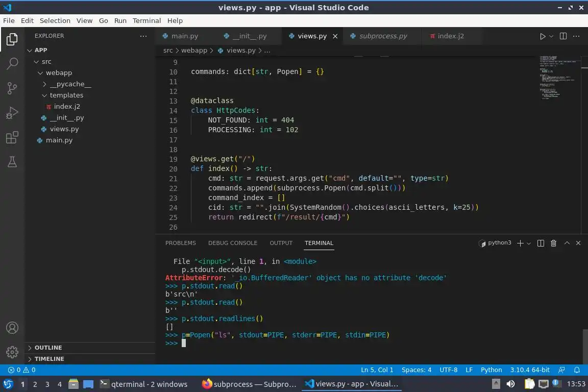588x392 pixels.
Task: Open editor More Actions ellipsis
Action: pos(576,36)
